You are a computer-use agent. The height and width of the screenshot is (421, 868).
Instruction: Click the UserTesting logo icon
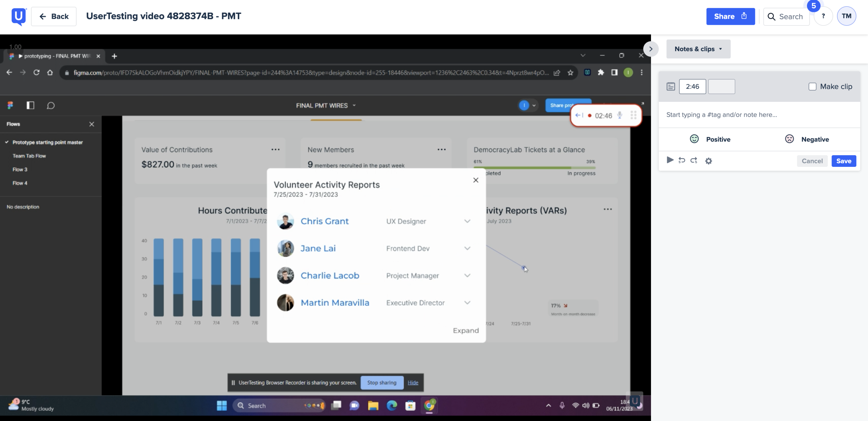click(18, 16)
